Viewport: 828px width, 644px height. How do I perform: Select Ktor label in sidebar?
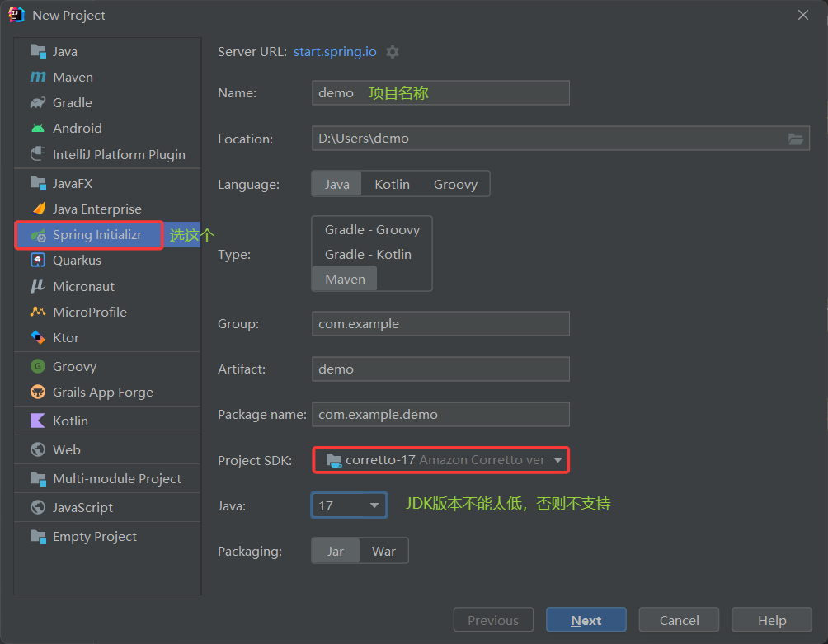click(66, 338)
